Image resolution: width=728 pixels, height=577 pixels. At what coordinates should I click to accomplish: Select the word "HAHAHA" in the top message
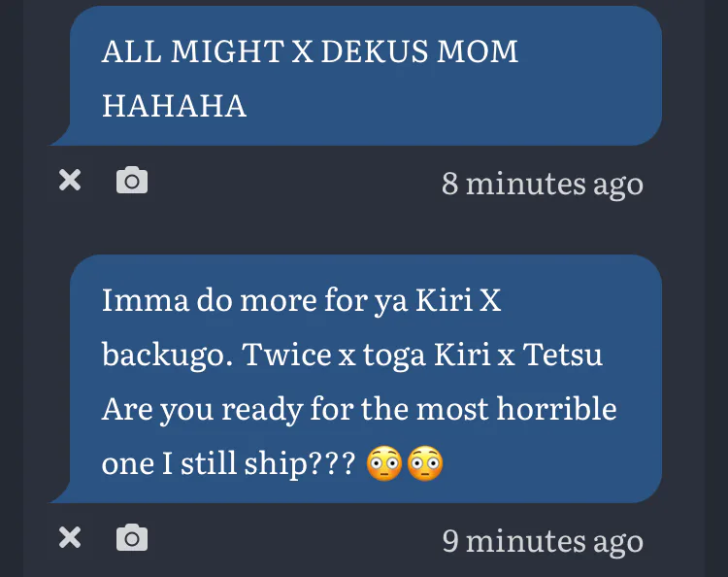[174, 105]
